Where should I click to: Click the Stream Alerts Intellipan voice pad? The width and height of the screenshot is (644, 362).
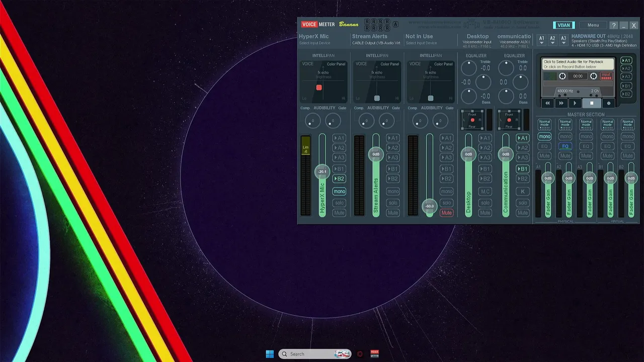point(377,81)
